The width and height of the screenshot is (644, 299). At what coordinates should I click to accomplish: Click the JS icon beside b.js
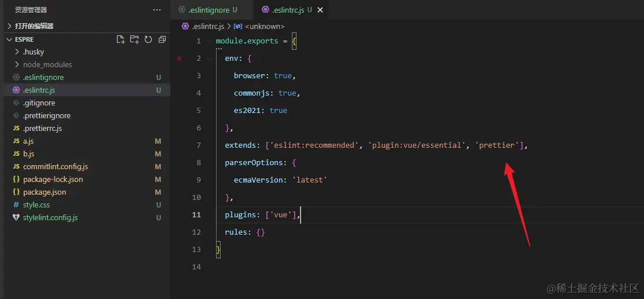(x=16, y=154)
